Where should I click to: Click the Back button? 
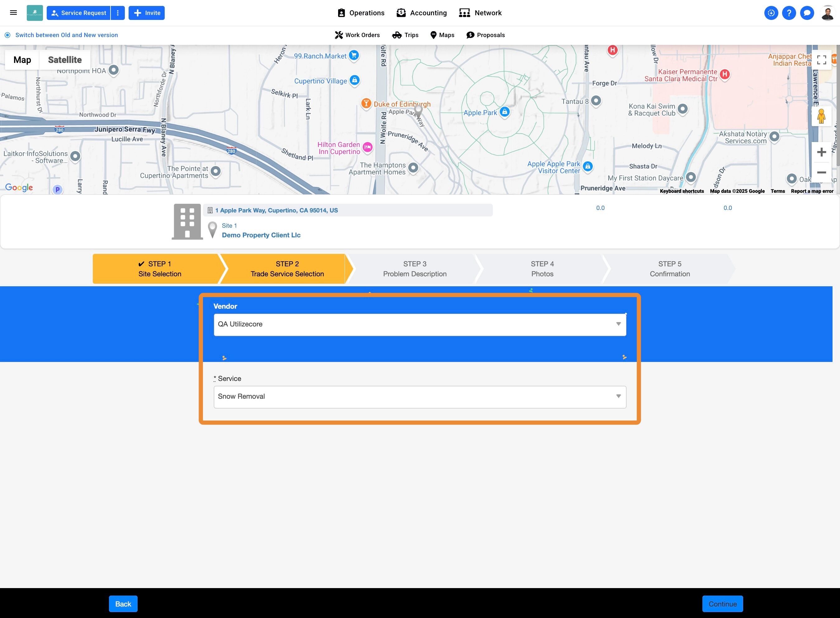[123, 604]
